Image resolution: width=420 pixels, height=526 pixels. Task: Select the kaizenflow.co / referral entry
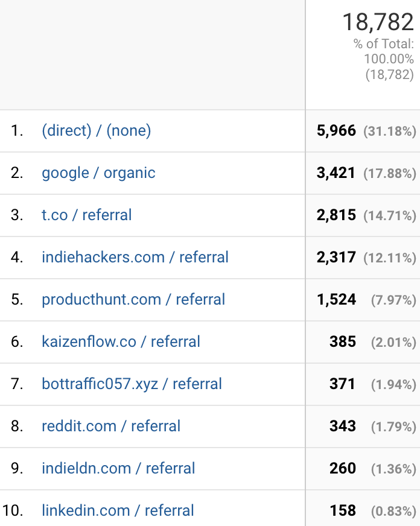(121, 342)
